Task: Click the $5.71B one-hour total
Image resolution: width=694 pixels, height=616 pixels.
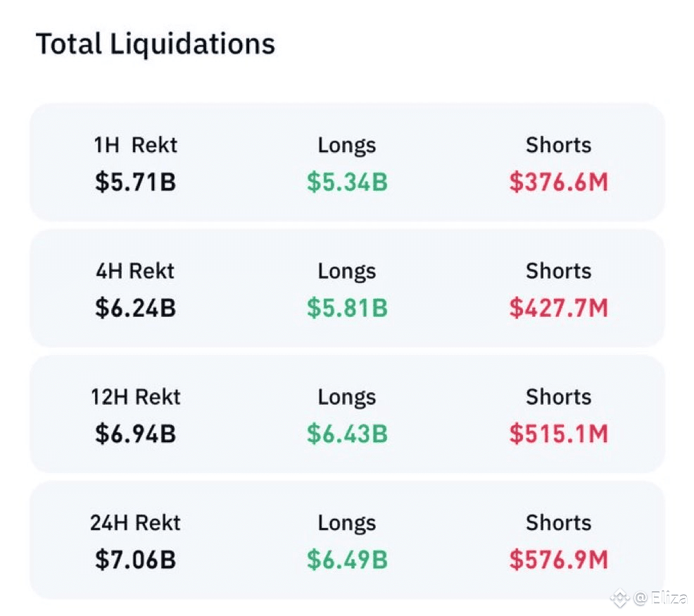Action: pos(135,182)
